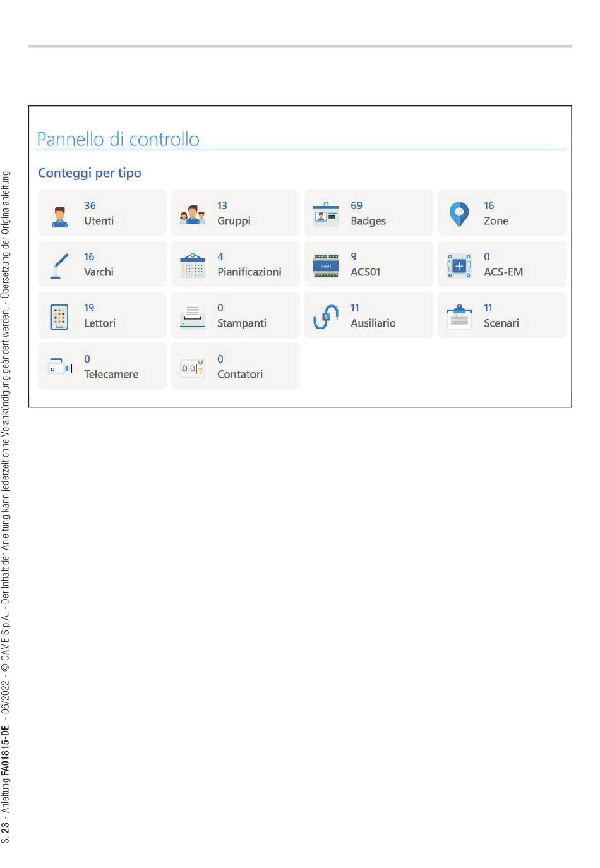Open the Gruppi label
600x868 pixels.
(234, 221)
